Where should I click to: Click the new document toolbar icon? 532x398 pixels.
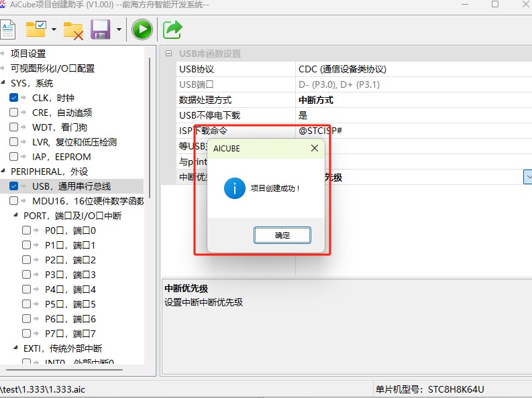(7, 29)
